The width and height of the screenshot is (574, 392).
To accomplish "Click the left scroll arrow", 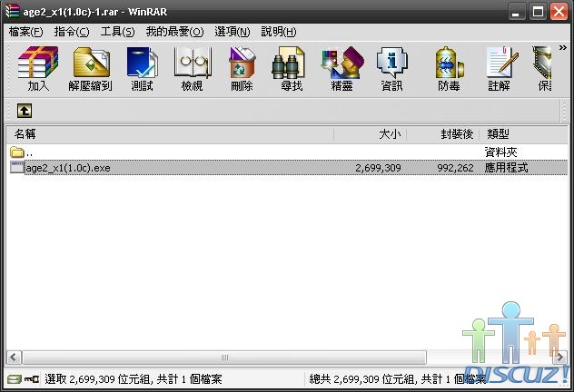I will (x=14, y=357).
